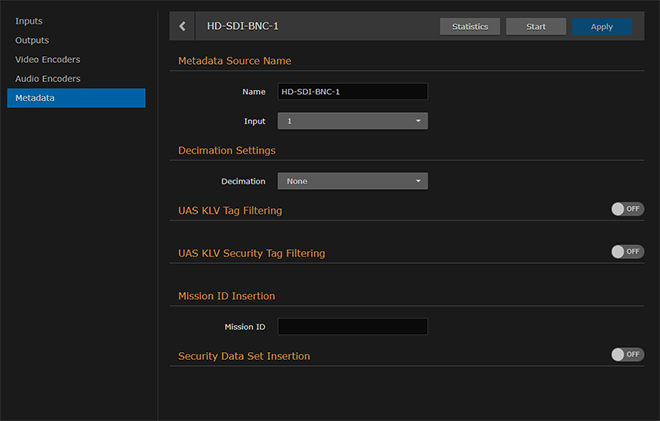Turn on Security Data Set Insertion
660x421 pixels.
(x=628, y=354)
